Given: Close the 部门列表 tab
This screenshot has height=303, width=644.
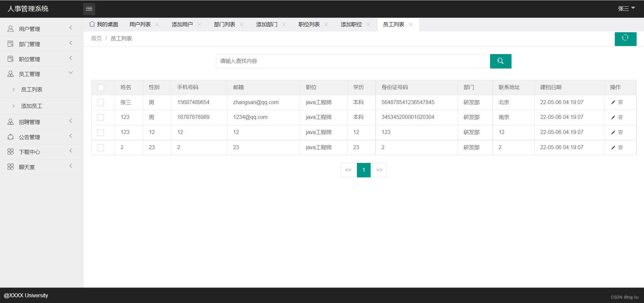Looking at the screenshot, I should coord(241,25).
